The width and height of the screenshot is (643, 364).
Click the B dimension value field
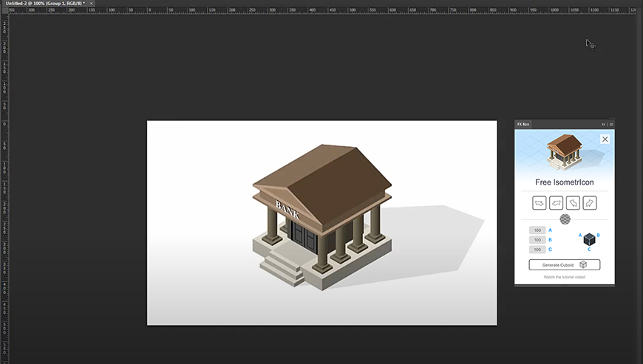(x=537, y=240)
